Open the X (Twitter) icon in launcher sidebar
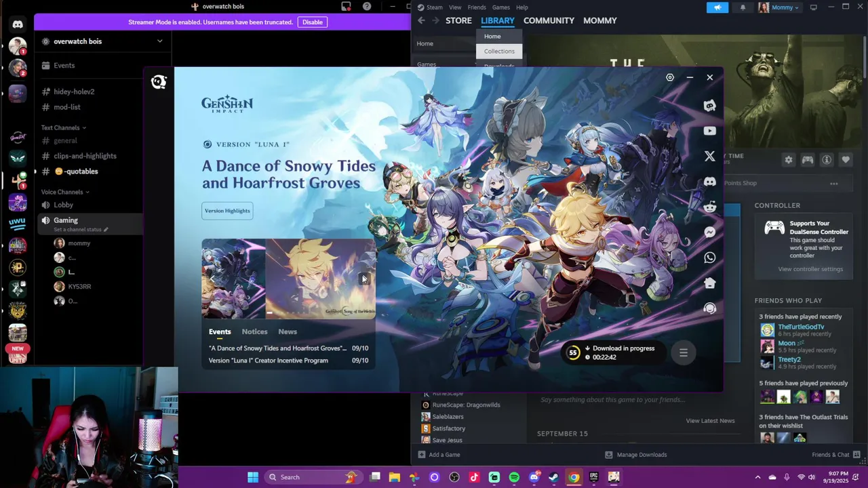Viewport: 868px width, 488px height. pos(709,156)
